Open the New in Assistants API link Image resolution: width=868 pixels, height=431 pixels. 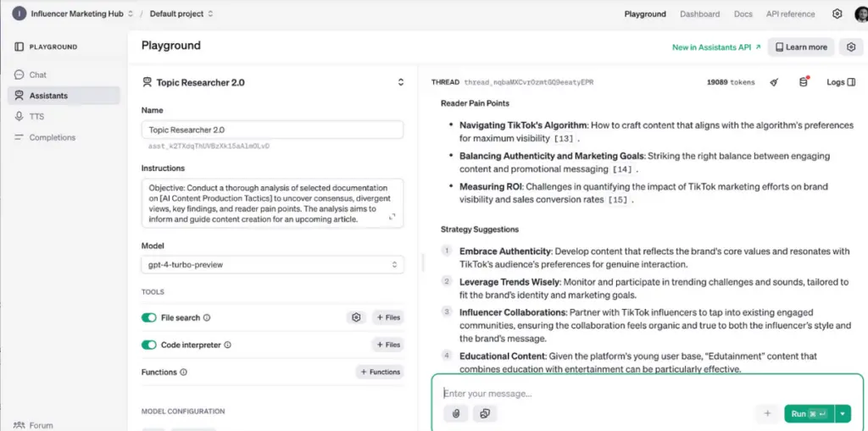coord(716,47)
